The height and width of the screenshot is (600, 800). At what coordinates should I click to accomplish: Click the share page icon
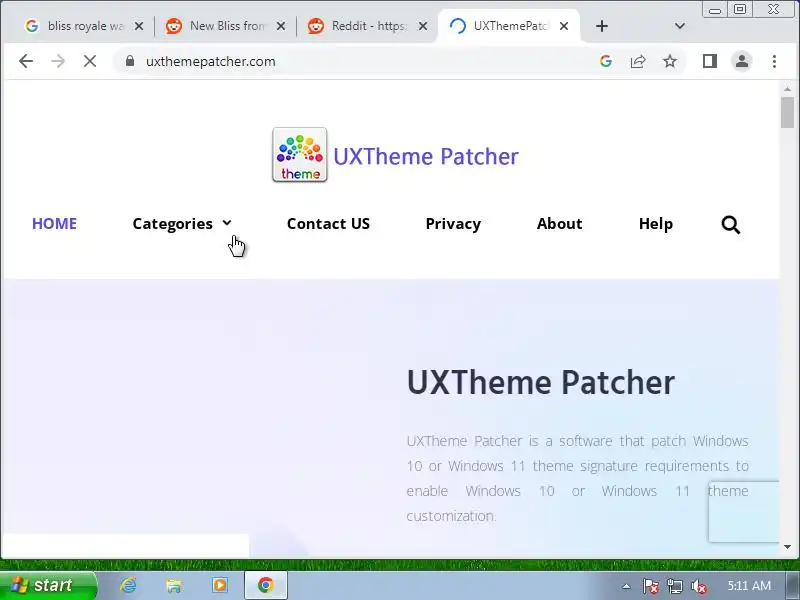638,61
